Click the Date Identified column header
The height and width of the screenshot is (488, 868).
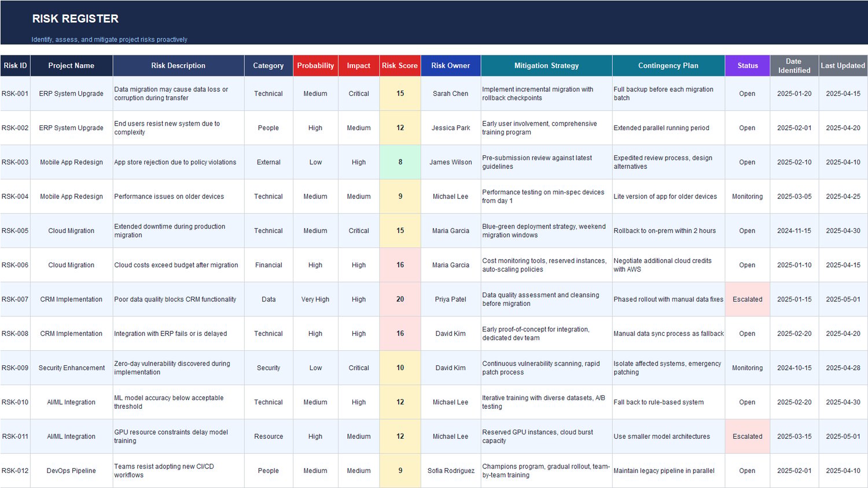(795, 65)
